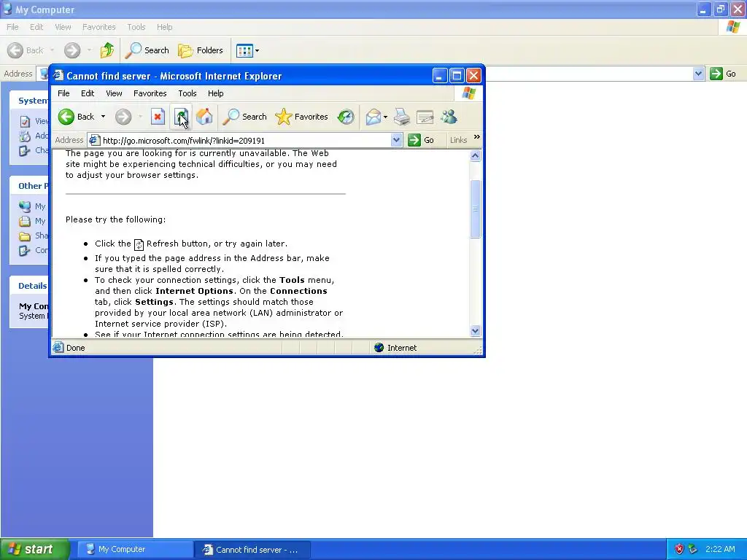Open the File menu in Internet Explorer

[x=63, y=93]
